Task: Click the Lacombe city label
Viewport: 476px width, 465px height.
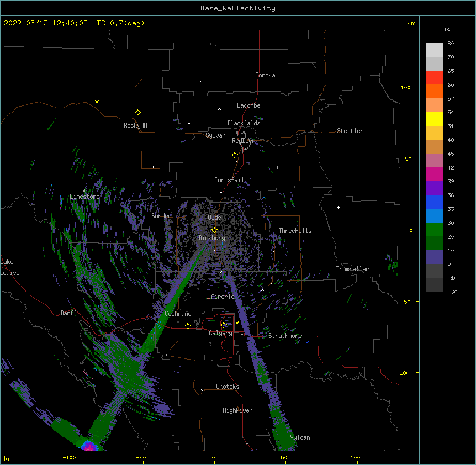Action: 248,105
